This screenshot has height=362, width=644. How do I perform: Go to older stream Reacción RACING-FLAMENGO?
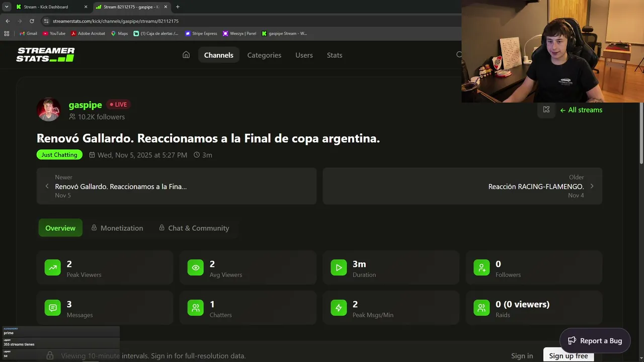click(x=462, y=186)
